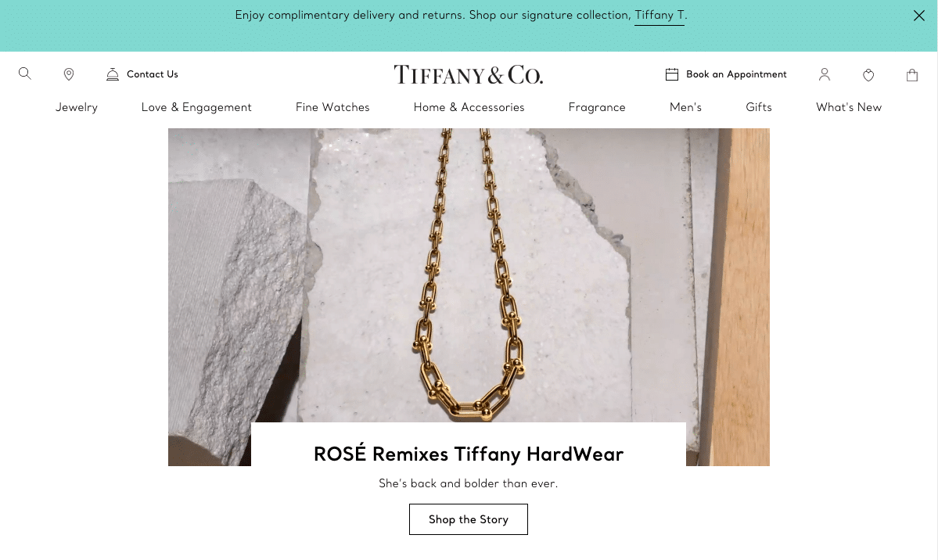Open the search magnifier icon
The height and width of the screenshot is (560, 938).
pyautogui.click(x=24, y=74)
